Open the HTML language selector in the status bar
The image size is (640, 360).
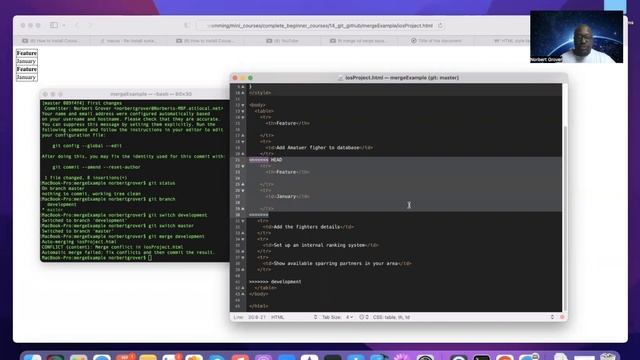click(x=294, y=317)
